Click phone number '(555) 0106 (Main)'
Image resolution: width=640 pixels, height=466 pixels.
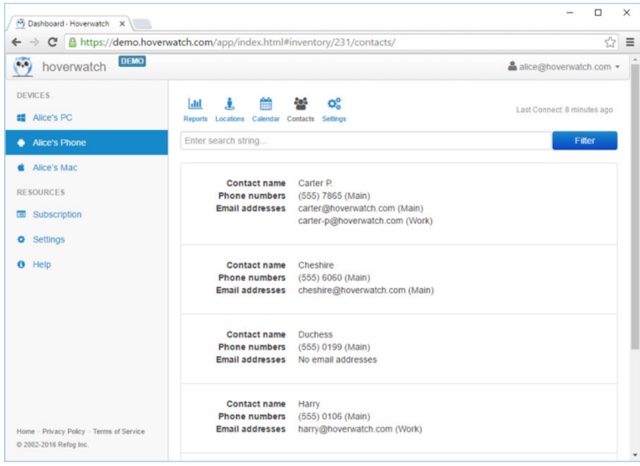(x=334, y=417)
